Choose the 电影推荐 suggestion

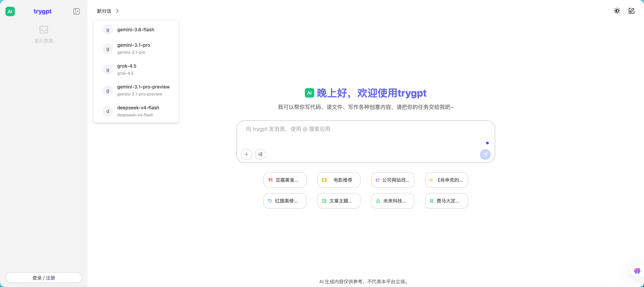click(339, 180)
